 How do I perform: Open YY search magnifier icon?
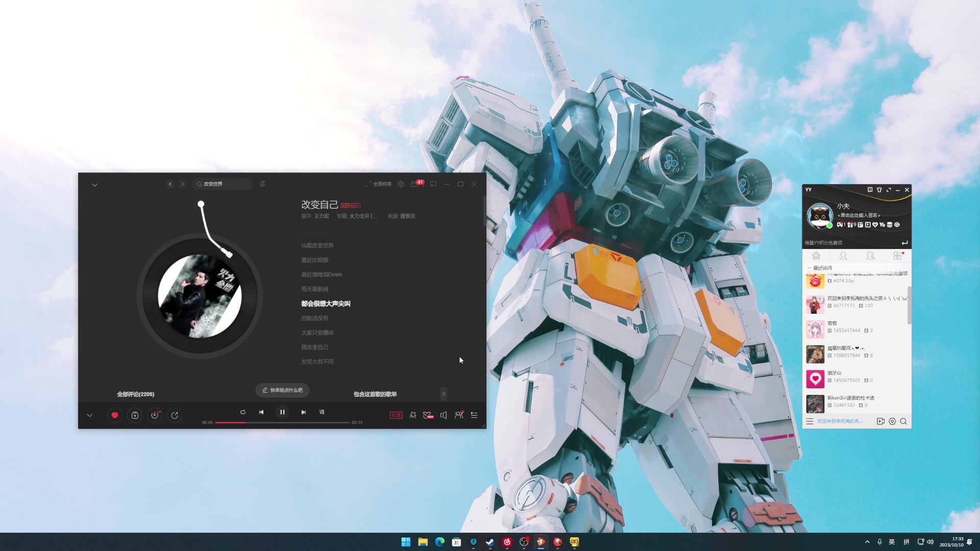pyautogui.click(x=903, y=421)
